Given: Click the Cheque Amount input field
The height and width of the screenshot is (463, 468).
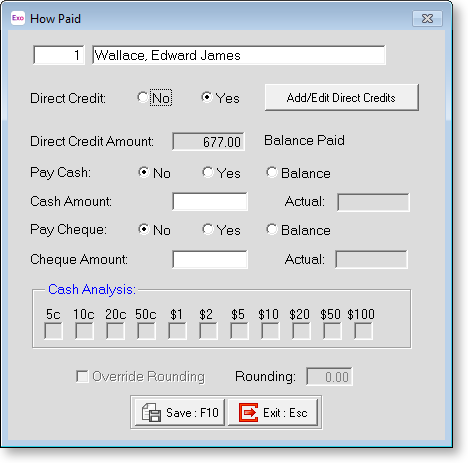Looking at the screenshot, I should (210, 259).
